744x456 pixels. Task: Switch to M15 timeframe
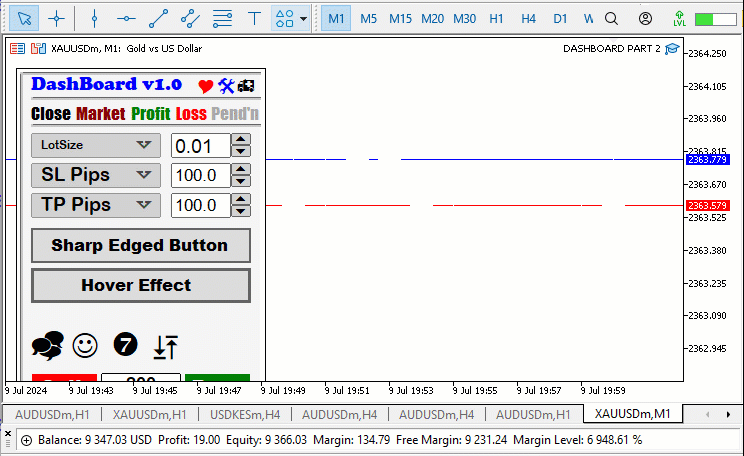[400, 19]
